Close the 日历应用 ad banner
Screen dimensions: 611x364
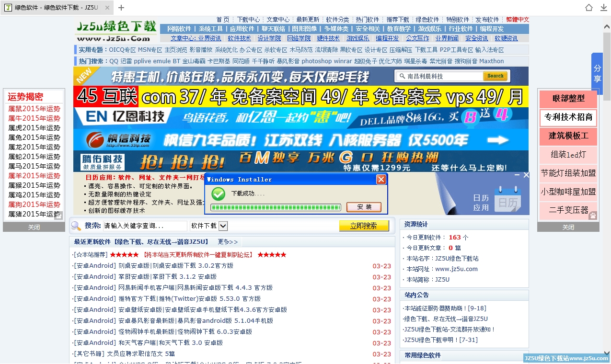coord(526,175)
